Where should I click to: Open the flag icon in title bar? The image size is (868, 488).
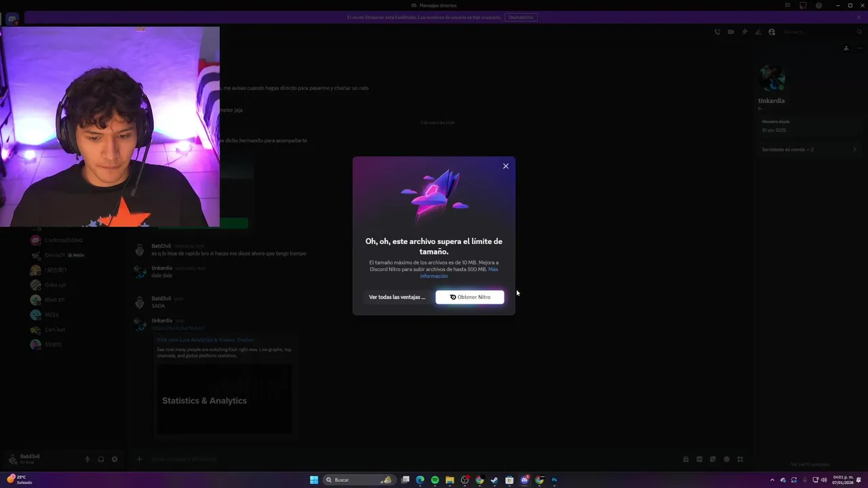pos(787,5)
